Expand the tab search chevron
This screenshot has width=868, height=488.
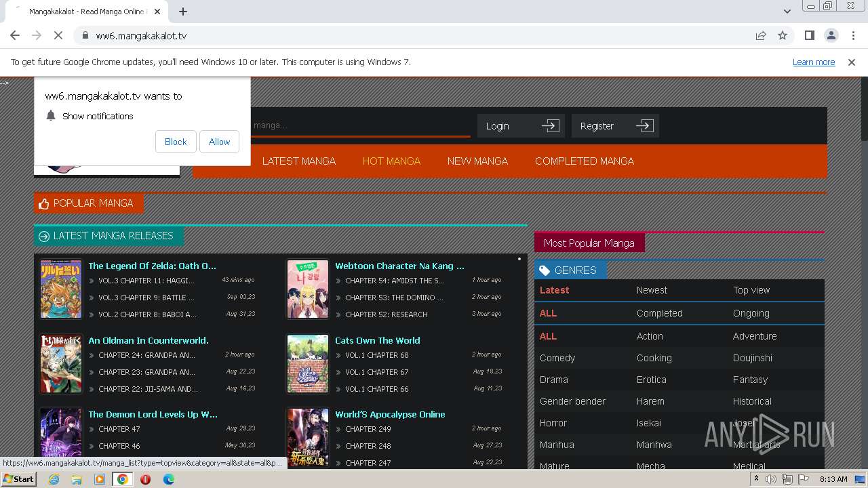(787, 12)
